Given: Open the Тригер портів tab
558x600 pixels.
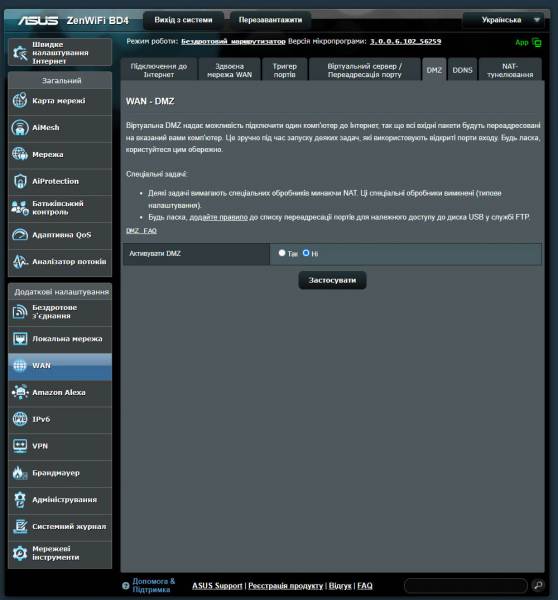Looking at the screenshot, I should [x=284, y=70].
